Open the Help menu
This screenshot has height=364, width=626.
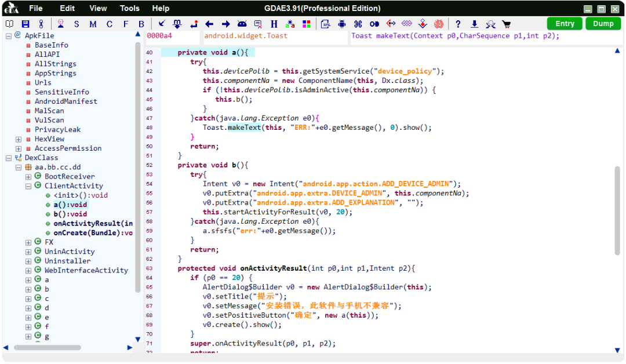[x=161, y=8]
